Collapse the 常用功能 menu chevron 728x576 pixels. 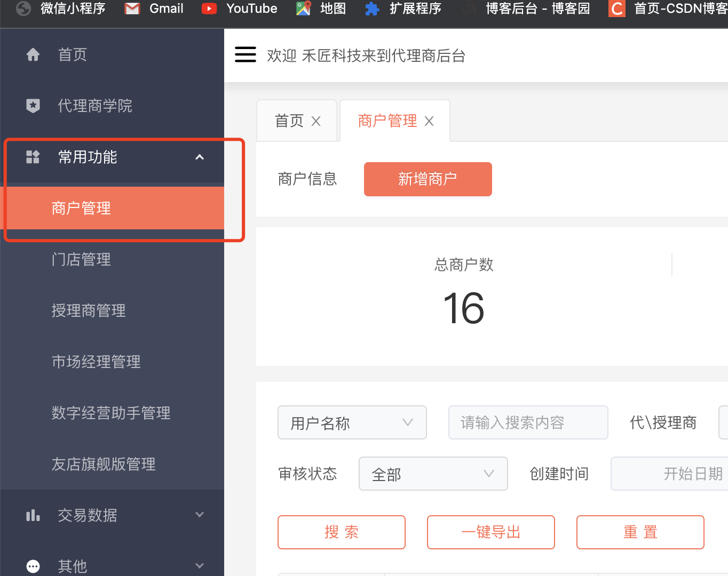(x=200, y=157)
